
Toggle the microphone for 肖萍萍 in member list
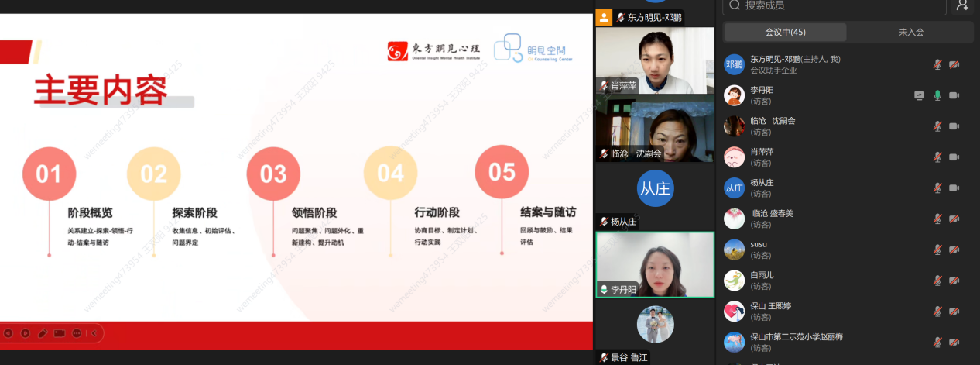(937, 157)
